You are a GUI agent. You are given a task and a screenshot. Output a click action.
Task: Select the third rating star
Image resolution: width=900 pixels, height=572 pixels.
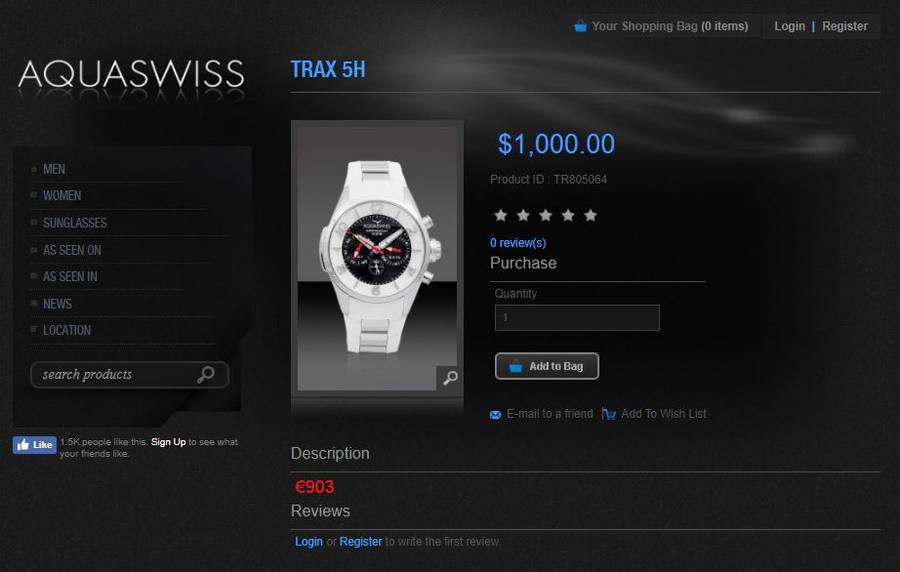(545, 215)
